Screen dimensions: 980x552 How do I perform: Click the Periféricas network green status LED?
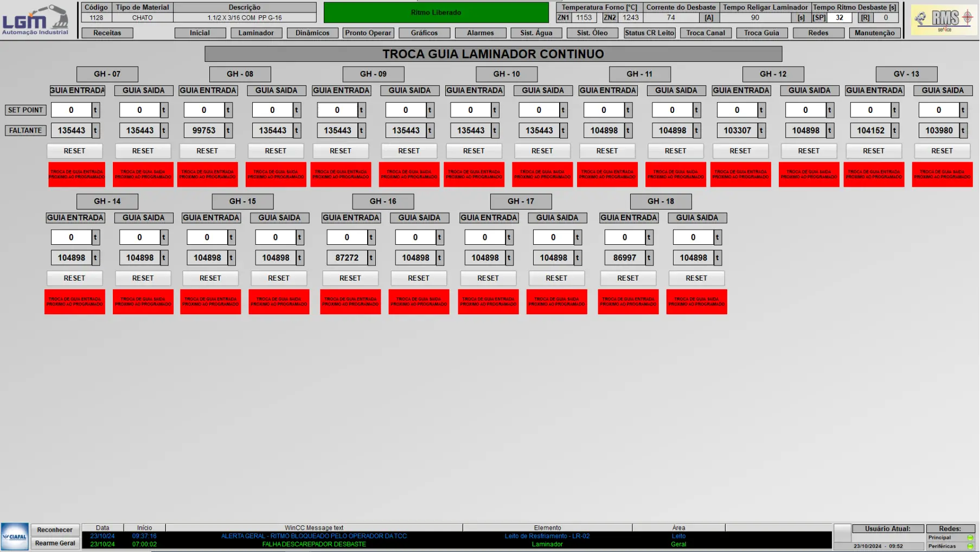click(970, 546)
